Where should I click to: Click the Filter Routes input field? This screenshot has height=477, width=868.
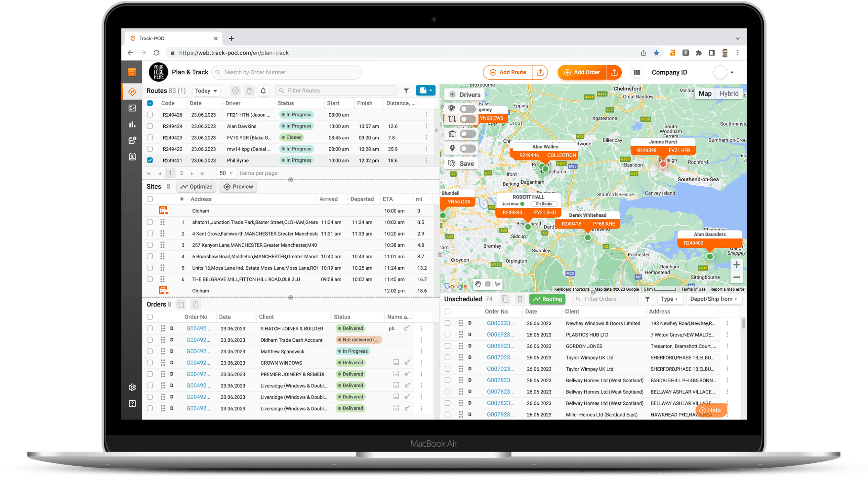(336, 91)
